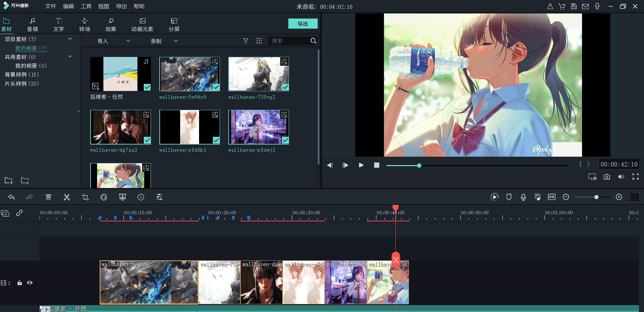Viewport: 644px width, 312px height.
Task: Switch media grid view icon
Action: point(259,41)
